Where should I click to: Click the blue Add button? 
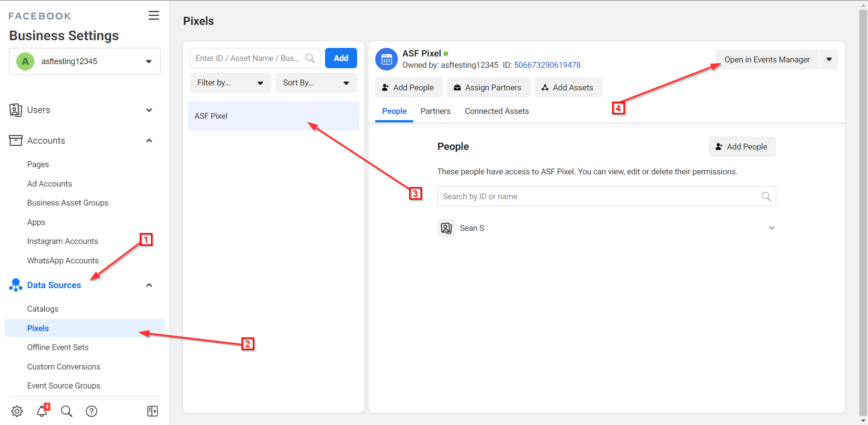(x=341, y=58)
